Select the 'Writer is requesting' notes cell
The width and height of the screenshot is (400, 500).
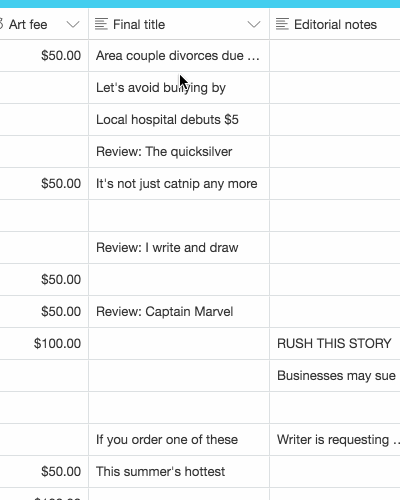[335, 440]
